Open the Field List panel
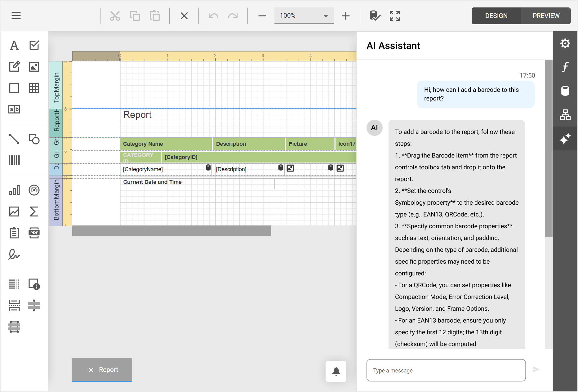 click(565, 91)
